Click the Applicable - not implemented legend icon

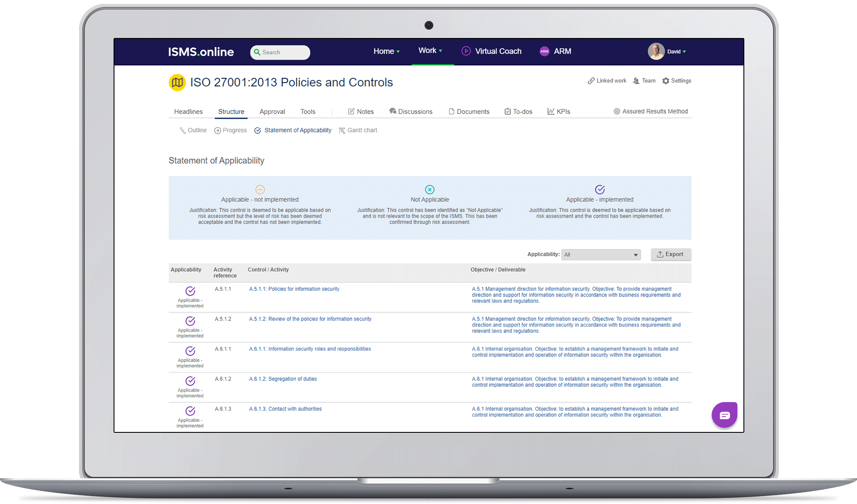pyautogui.click(x=260, y=190)
